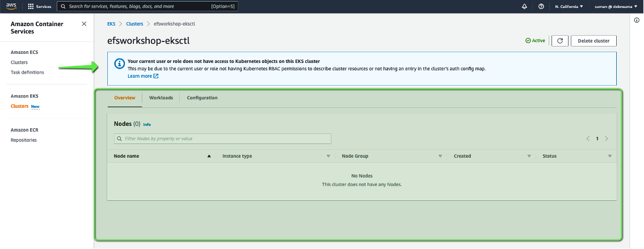This screenshot has height=249, width=644.
Task: Click the info icon in the access alert
Action: 119,64
